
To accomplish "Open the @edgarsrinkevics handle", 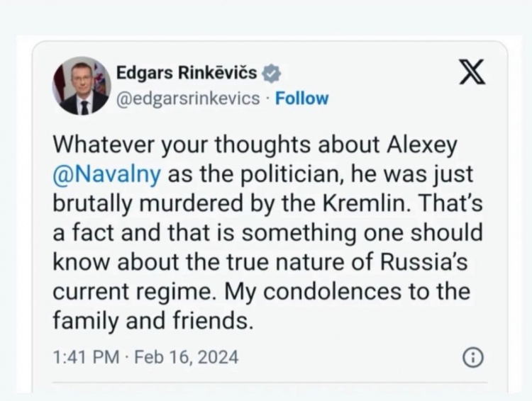I will coord(188,98).
